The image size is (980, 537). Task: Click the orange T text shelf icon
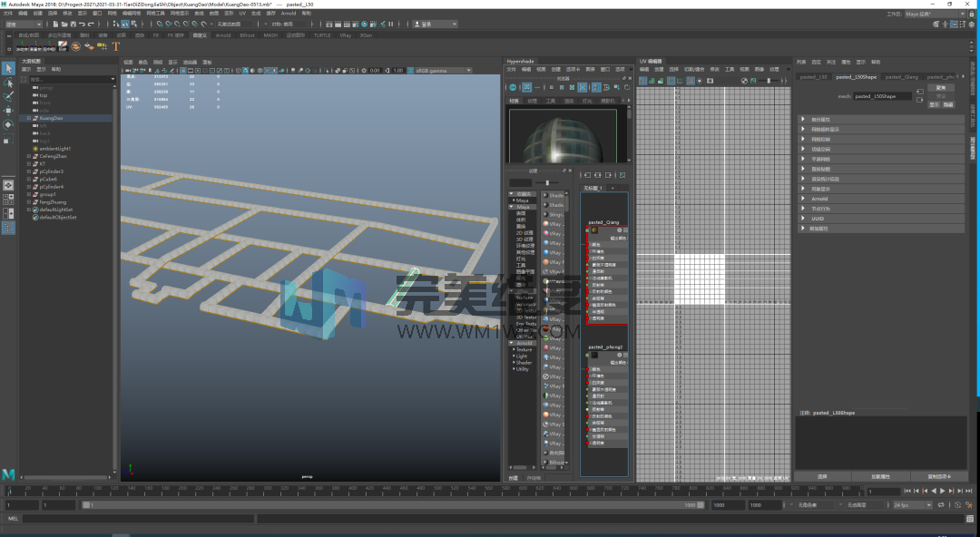click(x=115, y=46)
